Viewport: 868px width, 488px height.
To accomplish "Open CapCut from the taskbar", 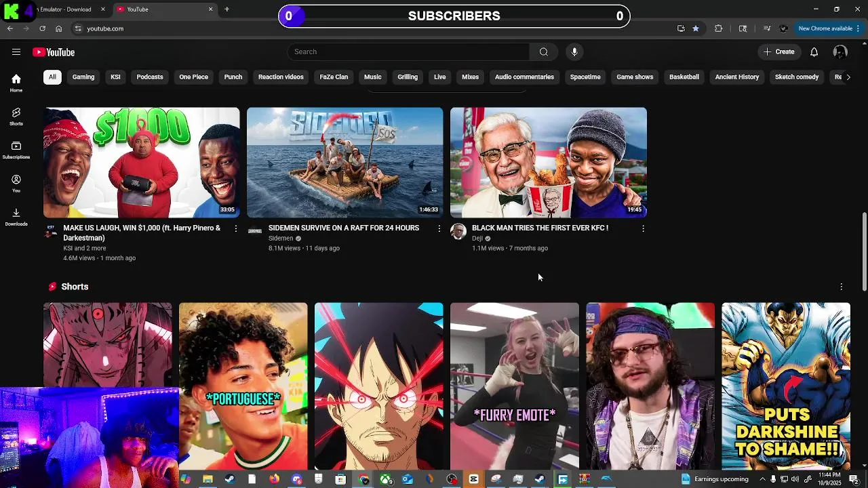I will tap(473, 479).
